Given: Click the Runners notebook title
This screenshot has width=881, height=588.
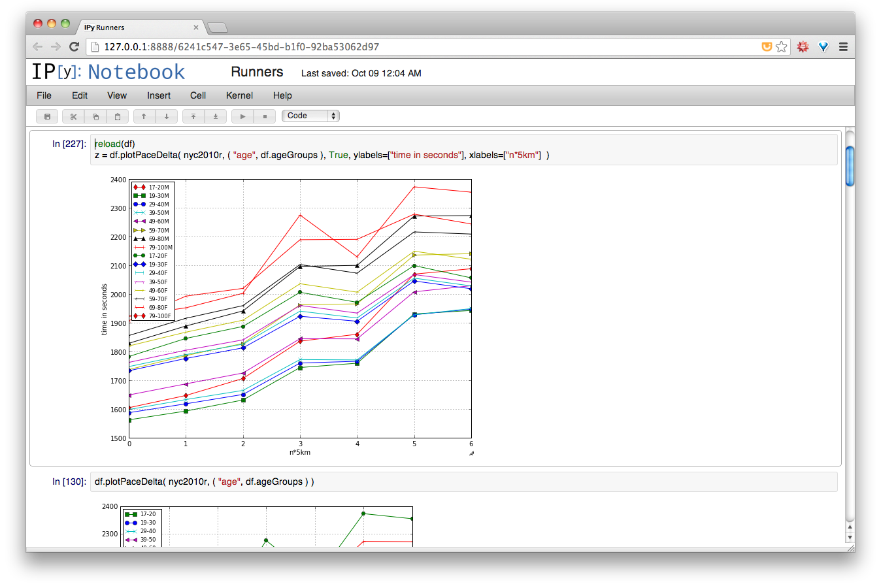Looking at the screenshot, I should coord(257,72).
